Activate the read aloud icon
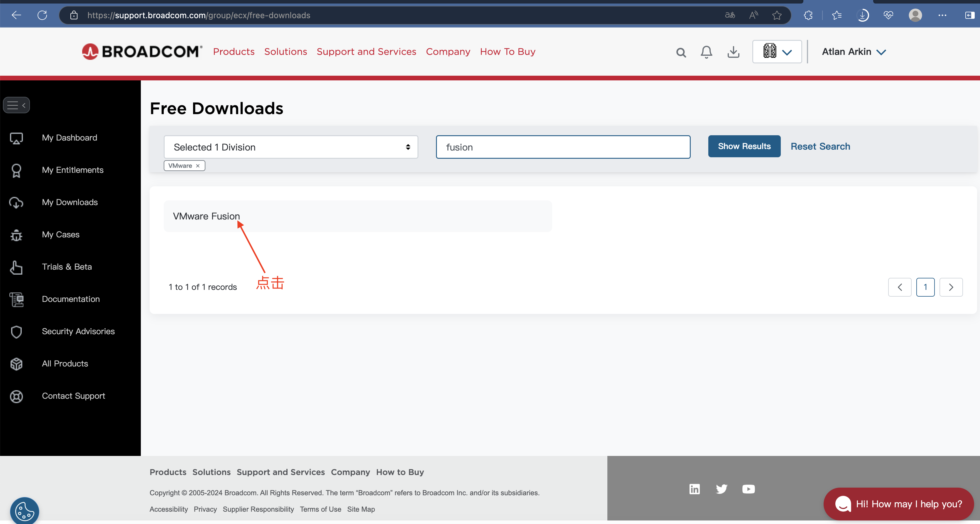This screenshot has width=980, height=524. pyautogui.click(x=753, y=15)
